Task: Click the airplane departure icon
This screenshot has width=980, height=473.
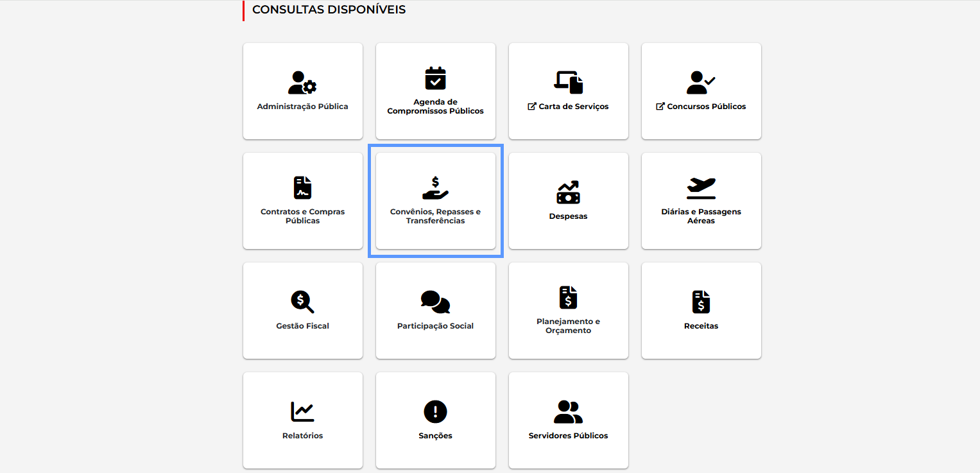Action: point(701,187)
